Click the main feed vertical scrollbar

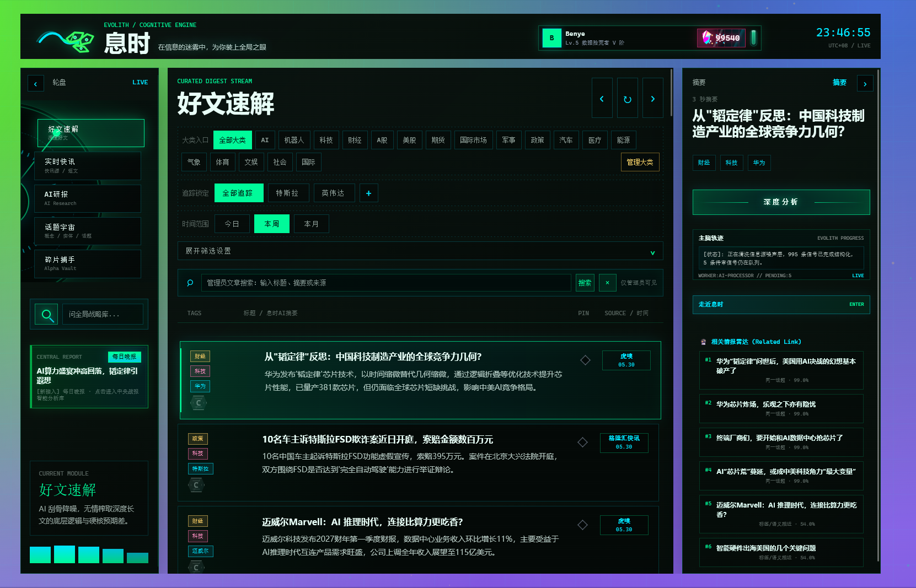(x=671, y=93)
